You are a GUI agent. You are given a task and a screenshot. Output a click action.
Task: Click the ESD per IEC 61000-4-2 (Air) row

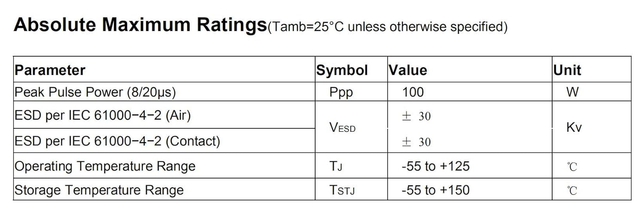pos(103,115)
